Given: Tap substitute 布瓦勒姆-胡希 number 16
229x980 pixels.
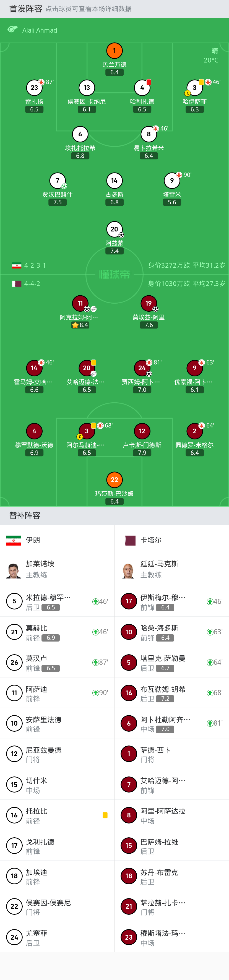Looking at the screenshot, I should pyautogui.click(x=171, y=693).
